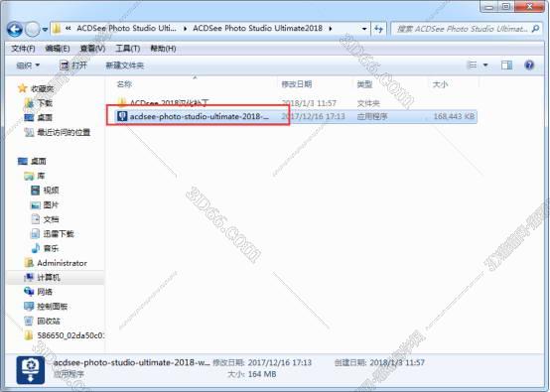Open help via the question mark icon
This screenshot has height=392, width=550.
coord(529,65)
